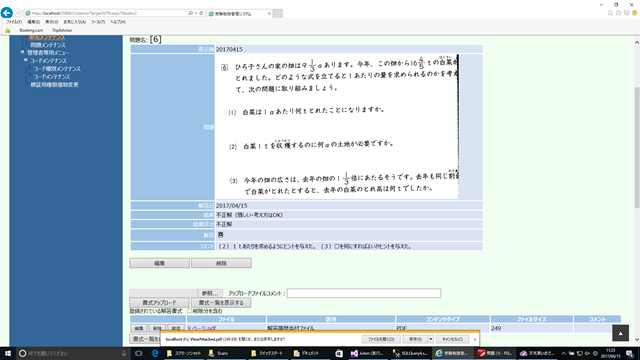Switch to the PDF reader taskbar window

click(x=495, y=353)
